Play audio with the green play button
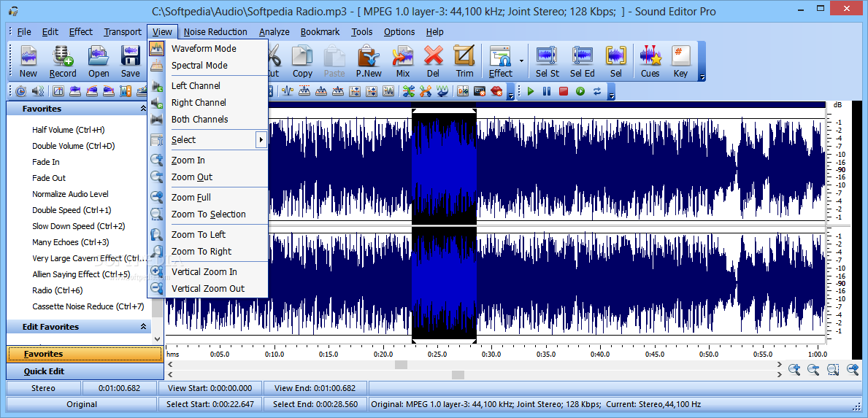The image size is (868, 418). (530, 91)
